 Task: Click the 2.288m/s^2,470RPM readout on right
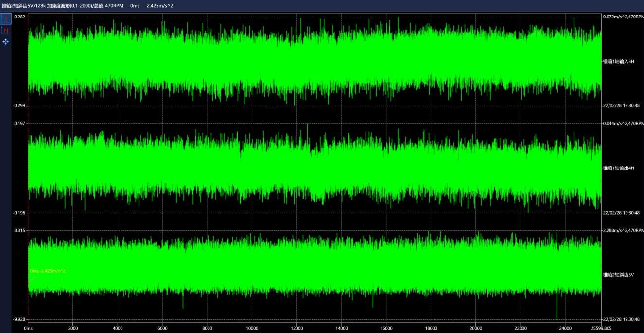(x=623, y=230)
